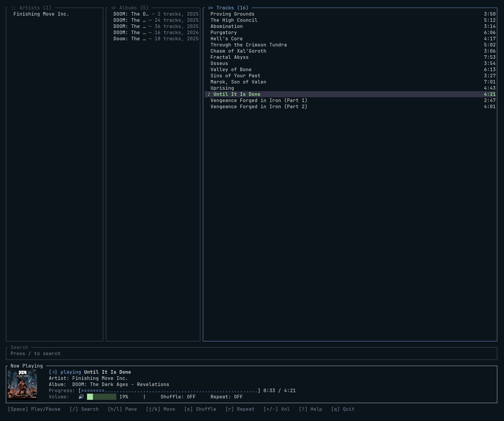Image resolution: width=504 pixels, height=421 pixels.
Task: Click the volume level bar
Action: click(102, 397)
